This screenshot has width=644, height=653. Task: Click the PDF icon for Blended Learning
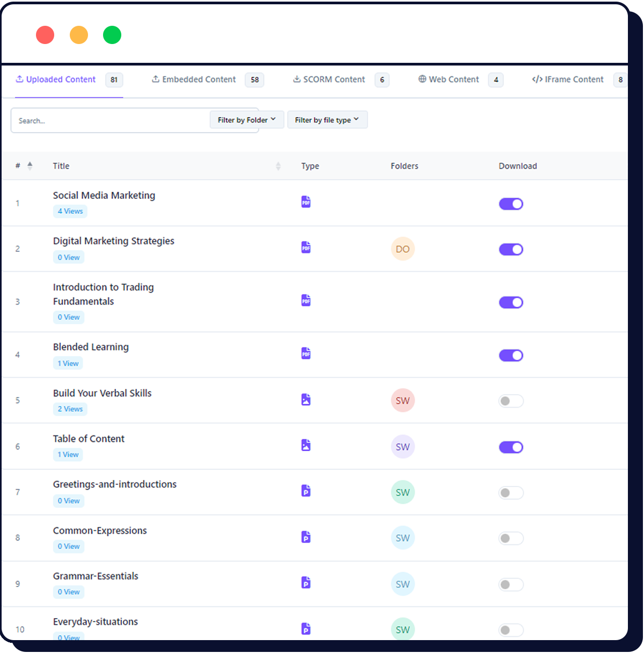pyautogui.click(x=306, y=353)
